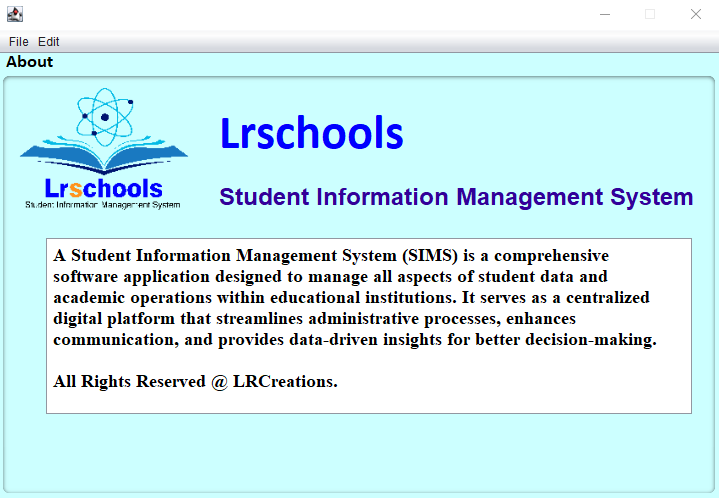Screen dimensions: 719x498
Task: Close the About window
Action: 695,14
